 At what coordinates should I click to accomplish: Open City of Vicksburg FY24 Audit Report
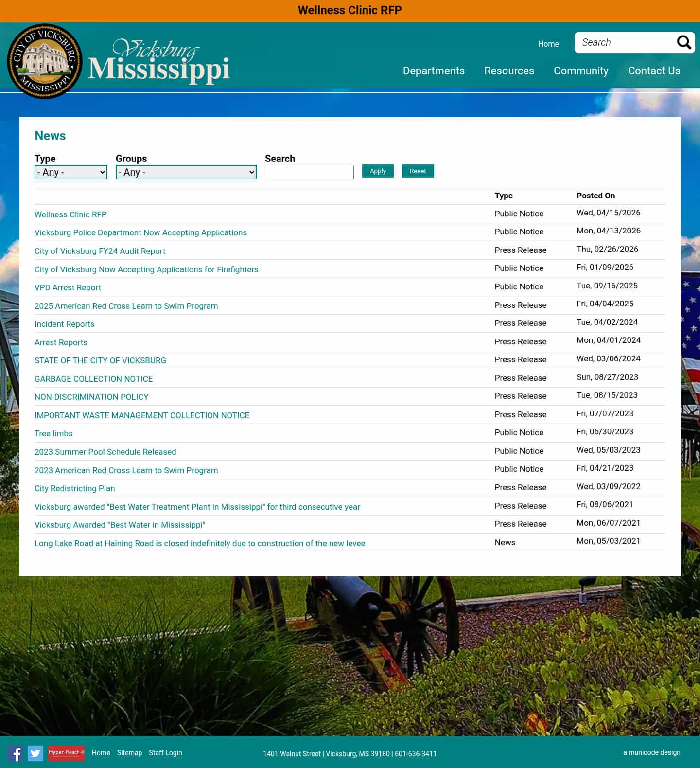[x=100, y=251]
